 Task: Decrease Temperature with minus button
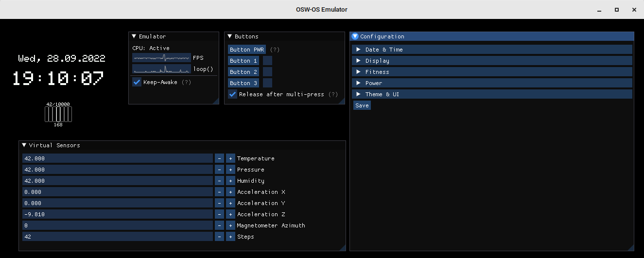pyautogui.click(x=219, y=158)
